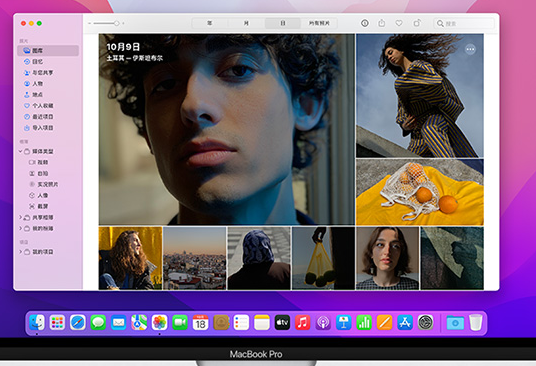
Task: Open Music from the Dock
Action: (x=303, y=322)
